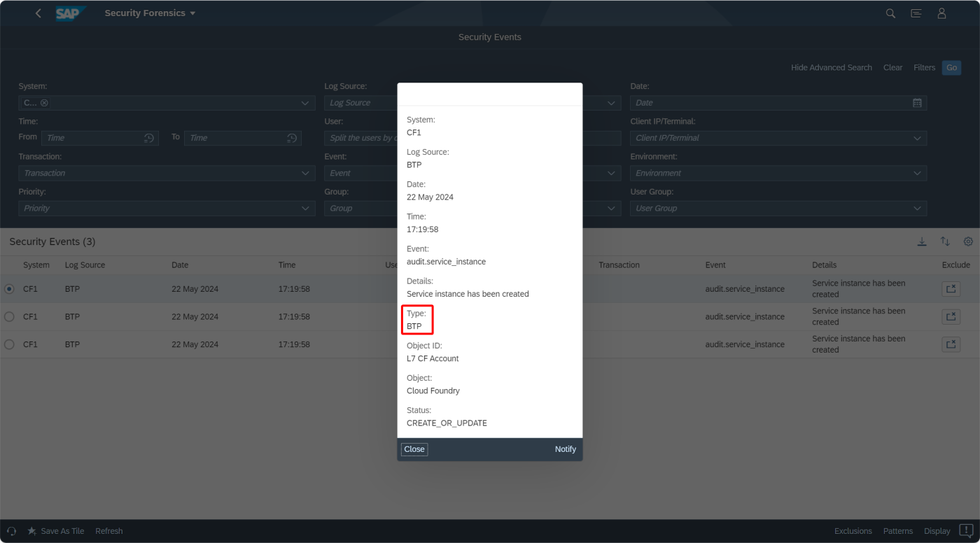The width and height of the screenshot is (980, 543).
Task: Open the Priority dropdown
Action: [x=304, y=208]
